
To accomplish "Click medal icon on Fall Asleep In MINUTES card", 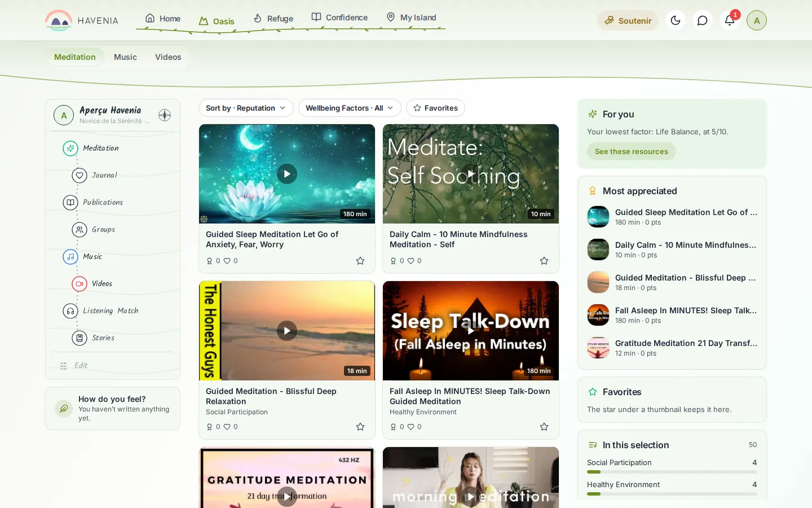I will (394, 427).
